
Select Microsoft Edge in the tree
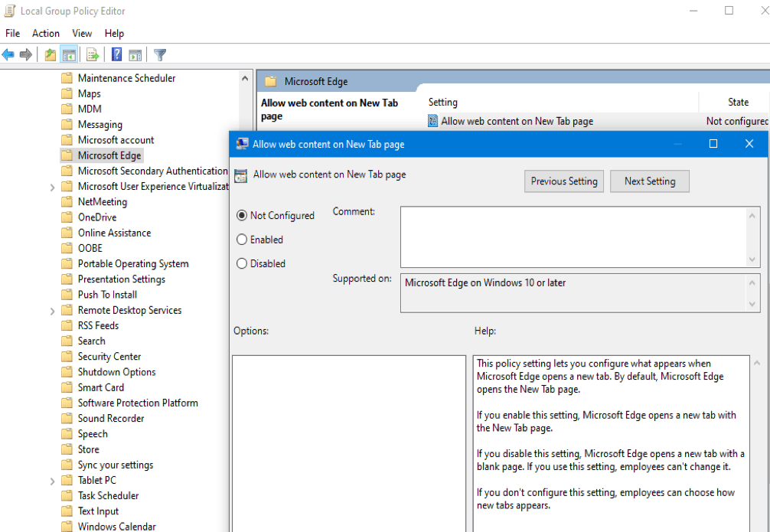click(x=109, y=155)
